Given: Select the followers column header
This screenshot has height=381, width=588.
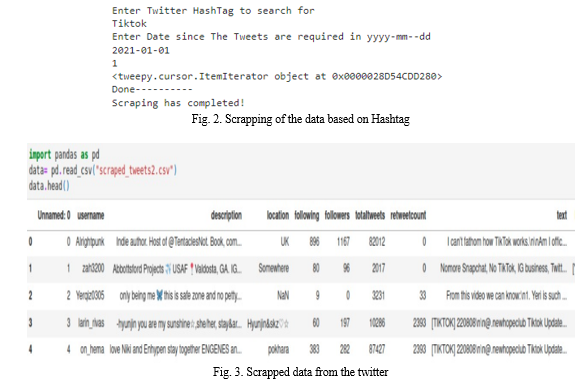Looking at the screenshot, I should pyautogui.click(x=337, y=215).
